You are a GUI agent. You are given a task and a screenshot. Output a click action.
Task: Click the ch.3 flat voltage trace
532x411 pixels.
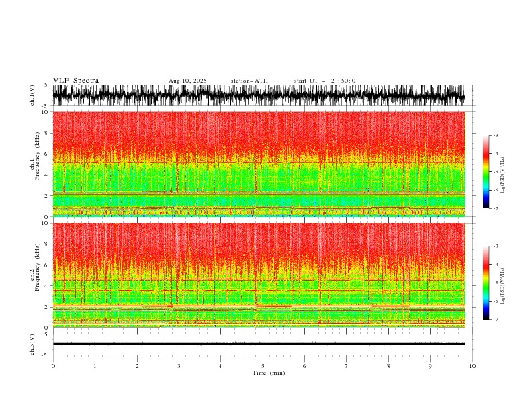259,344
